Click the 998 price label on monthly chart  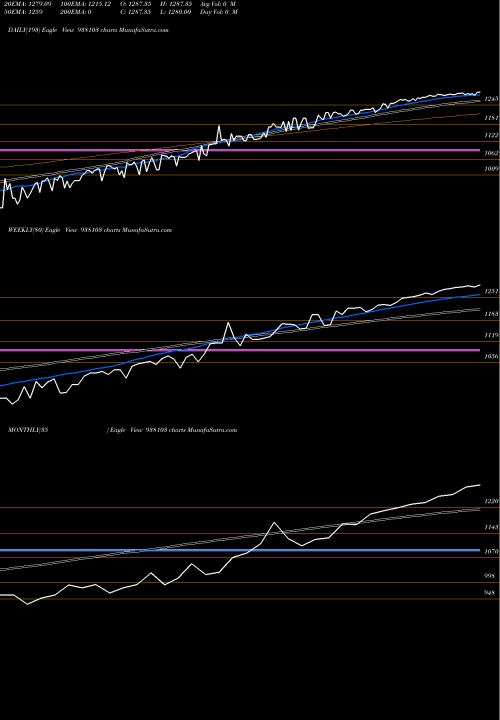489,576
